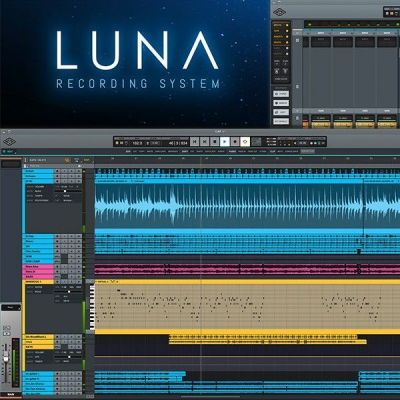Click the Record button in transport
The width and height of the screenshot is (400, 400).
[235, 142]
